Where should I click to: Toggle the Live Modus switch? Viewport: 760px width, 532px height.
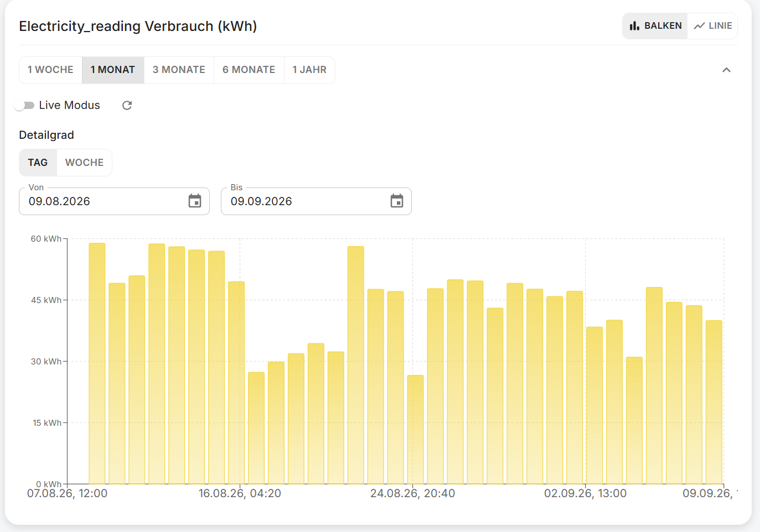[x=24, y=105]
